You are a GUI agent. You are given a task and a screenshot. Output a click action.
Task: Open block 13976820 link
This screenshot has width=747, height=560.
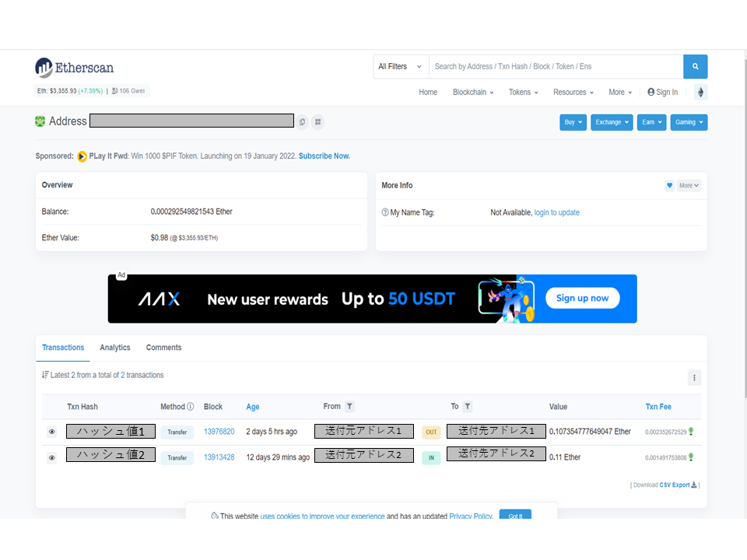point(219,432)
